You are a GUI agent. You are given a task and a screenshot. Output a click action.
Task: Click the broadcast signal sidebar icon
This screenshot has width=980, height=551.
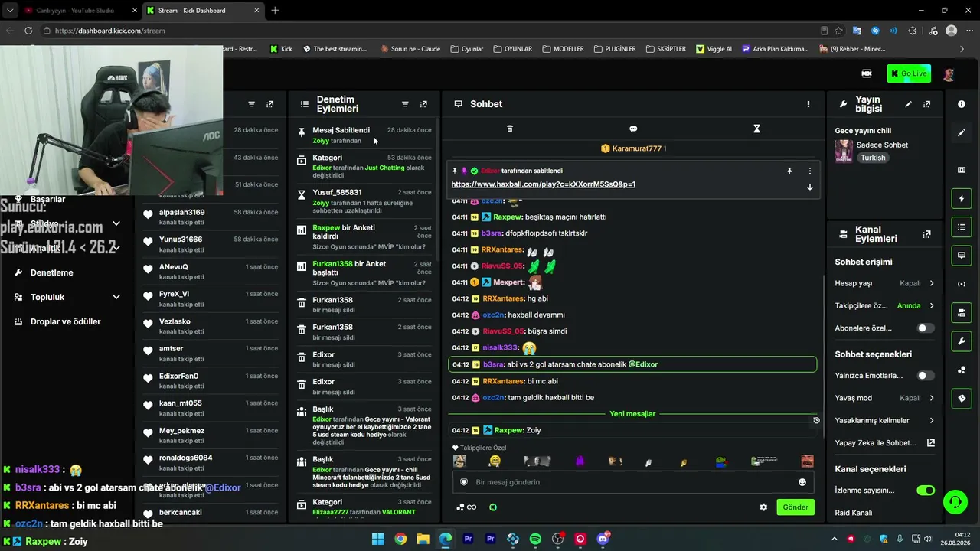(x=962, y=284)
